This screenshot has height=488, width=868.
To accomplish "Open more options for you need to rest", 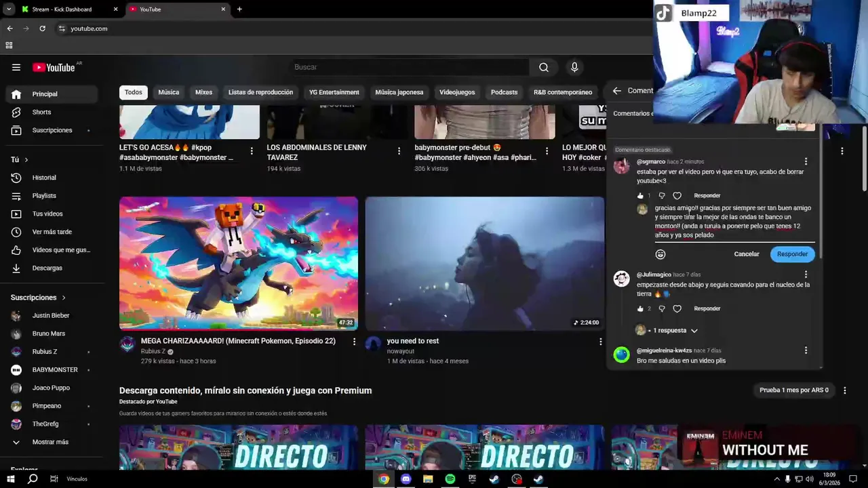I will pyautogui.click(x=600, y=342).
